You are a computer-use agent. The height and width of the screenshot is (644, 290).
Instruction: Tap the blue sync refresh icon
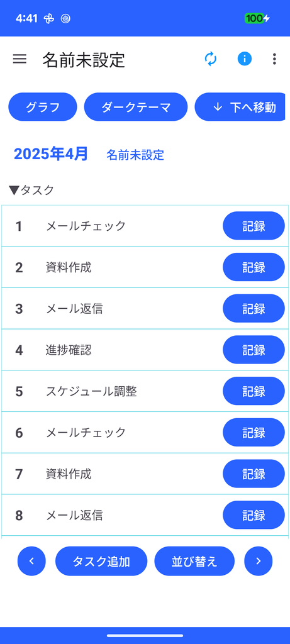(x=211, y=59)
